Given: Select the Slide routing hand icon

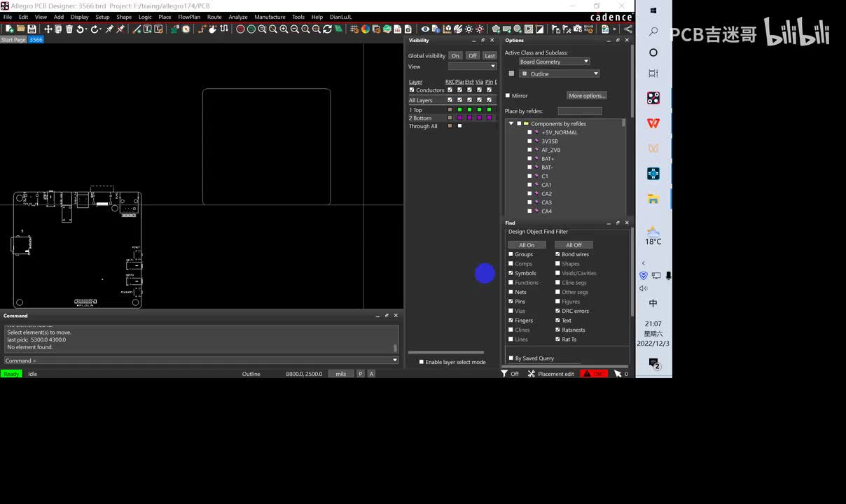Looking at the screenshot, I should point(214,29).
